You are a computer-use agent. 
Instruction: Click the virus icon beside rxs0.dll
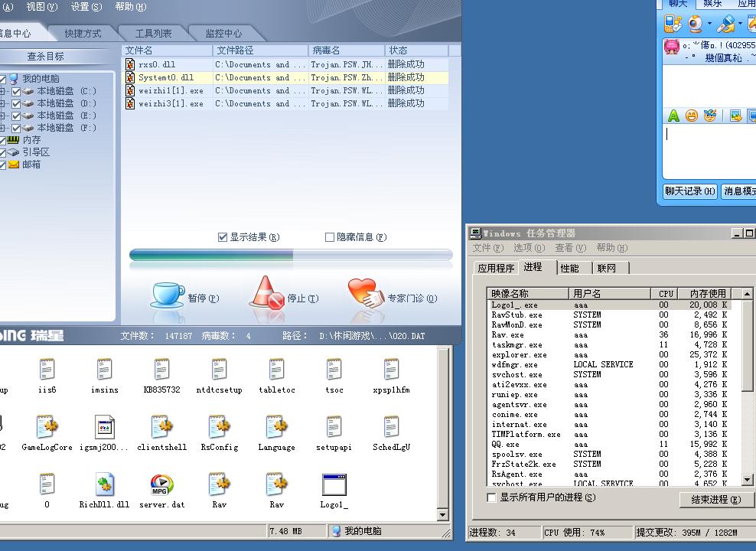(129, 64)
